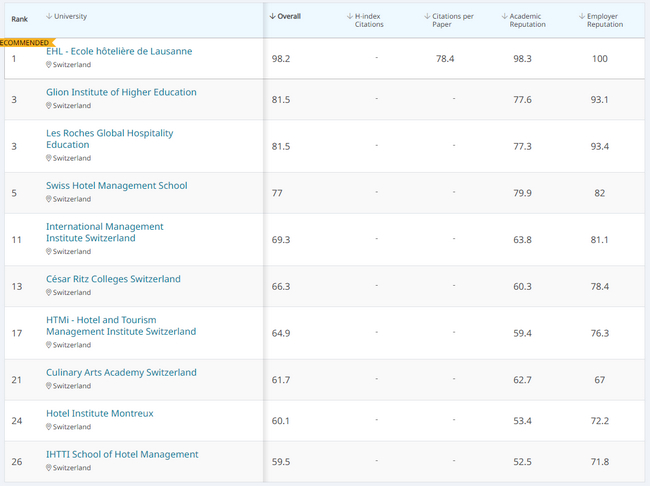Sort by H-index Citations column
The image size is (650, 486).
click(365, 20)
